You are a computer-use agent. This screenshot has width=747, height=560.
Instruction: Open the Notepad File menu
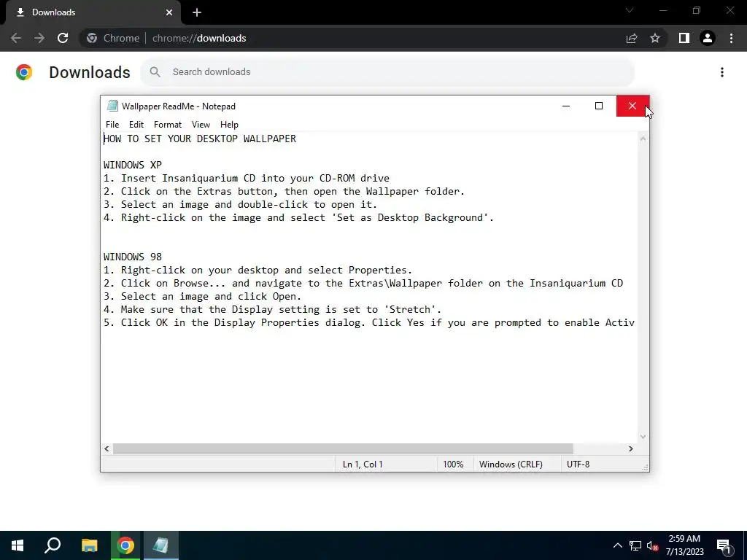pos(112,124)
